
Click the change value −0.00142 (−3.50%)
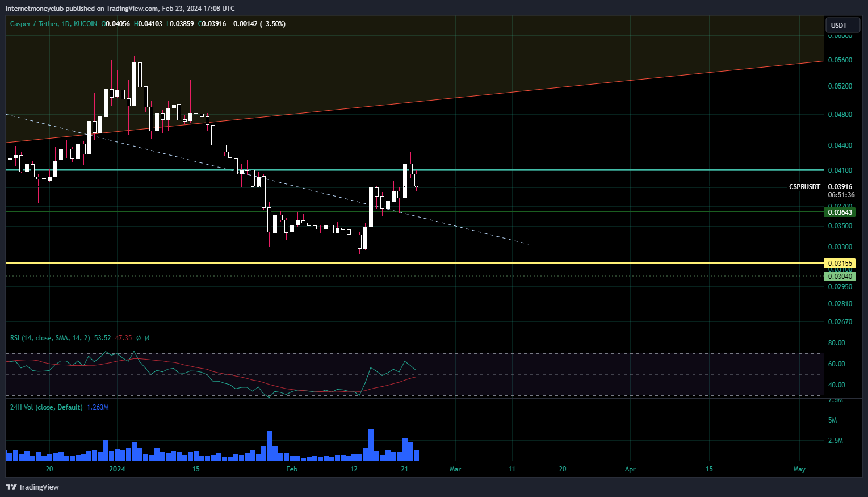tap(258, 24)
